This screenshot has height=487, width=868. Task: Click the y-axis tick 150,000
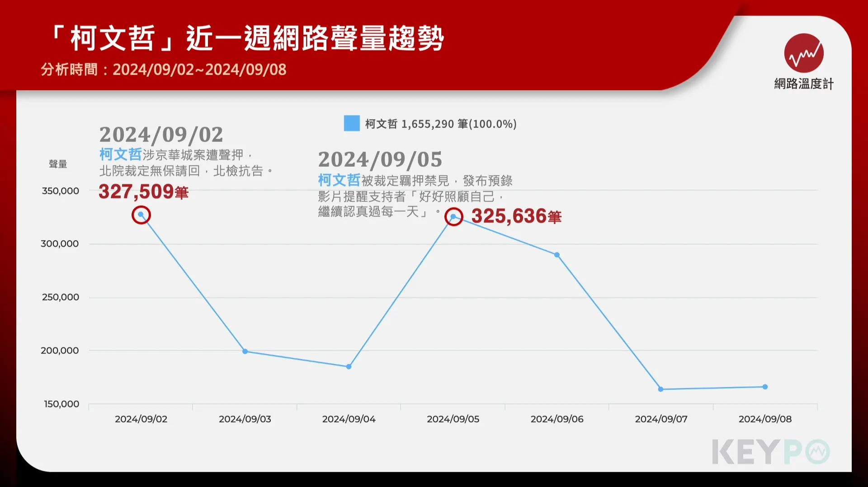point(61,404)
